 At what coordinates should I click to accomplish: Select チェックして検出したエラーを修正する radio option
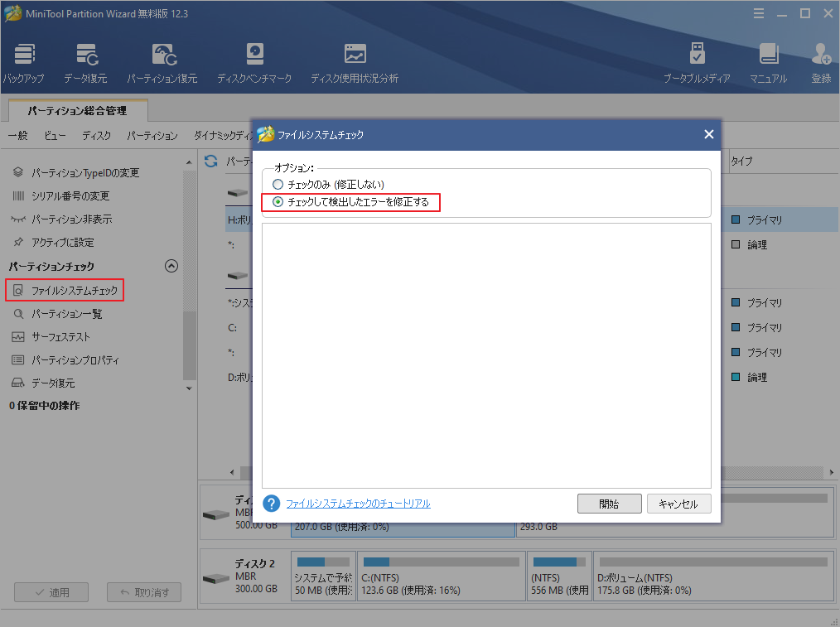[278, 202]
